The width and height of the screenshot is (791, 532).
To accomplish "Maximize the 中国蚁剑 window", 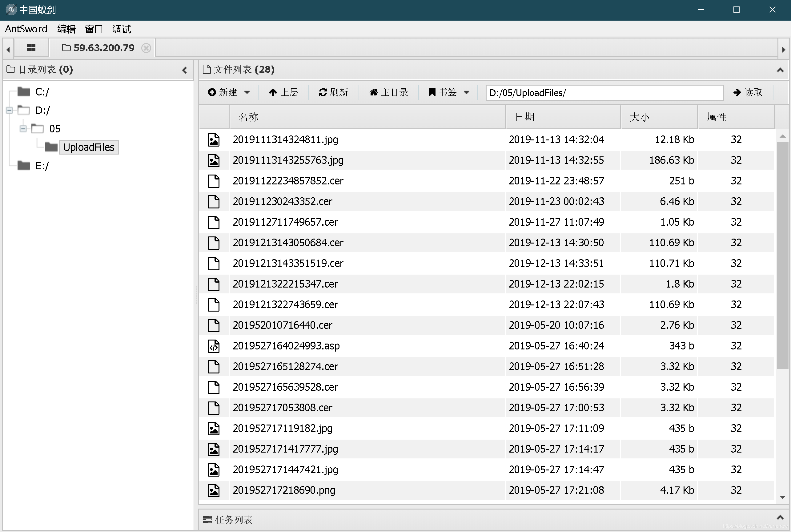I will pos(737,10).
